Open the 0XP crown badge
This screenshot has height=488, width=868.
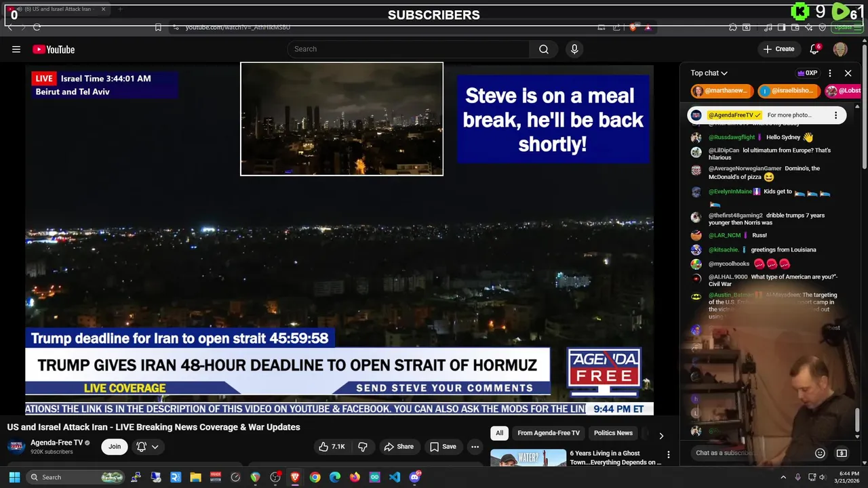808,73
